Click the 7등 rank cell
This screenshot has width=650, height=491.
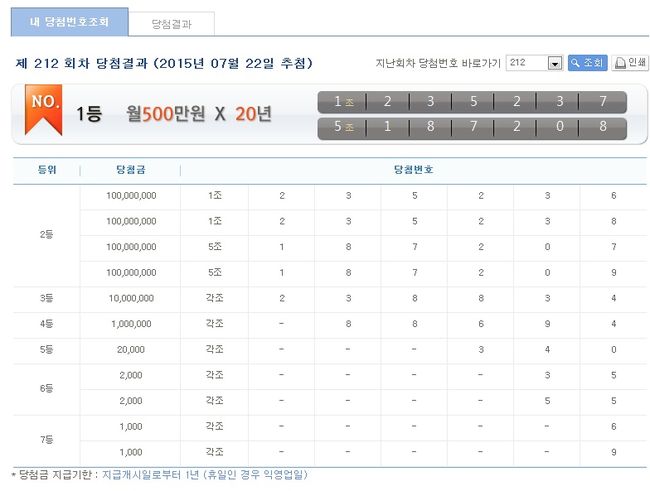click(x=46, y=440)
